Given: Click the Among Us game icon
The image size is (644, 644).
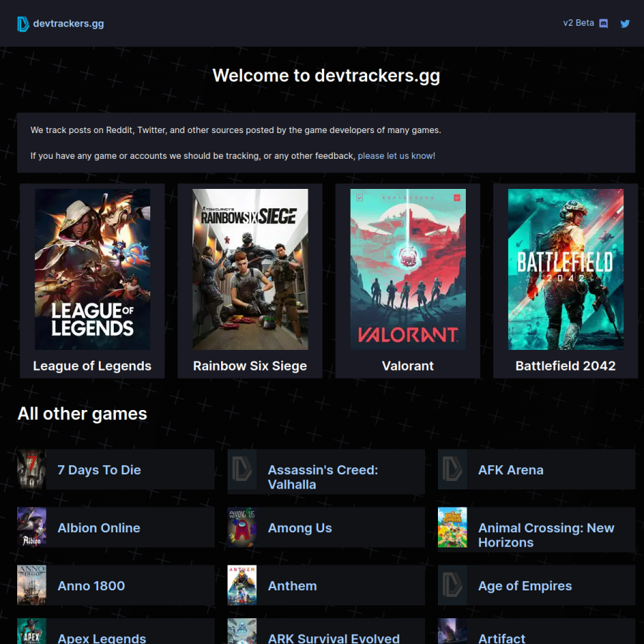Looking at the screenshot, I should pyautogui.click(x=242, y=527).
